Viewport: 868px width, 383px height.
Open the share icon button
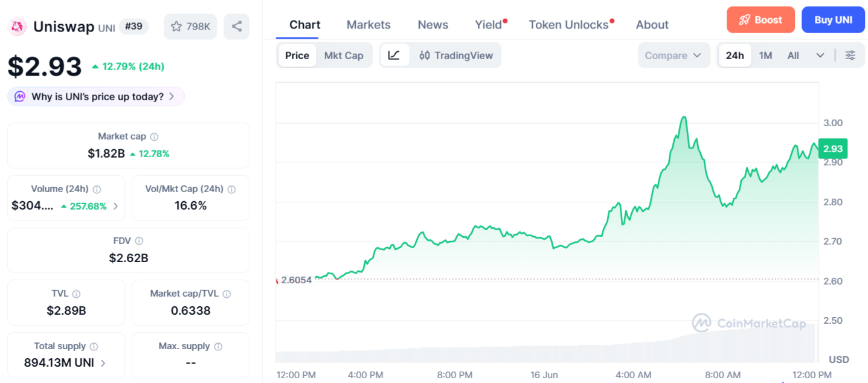(237, 27)
